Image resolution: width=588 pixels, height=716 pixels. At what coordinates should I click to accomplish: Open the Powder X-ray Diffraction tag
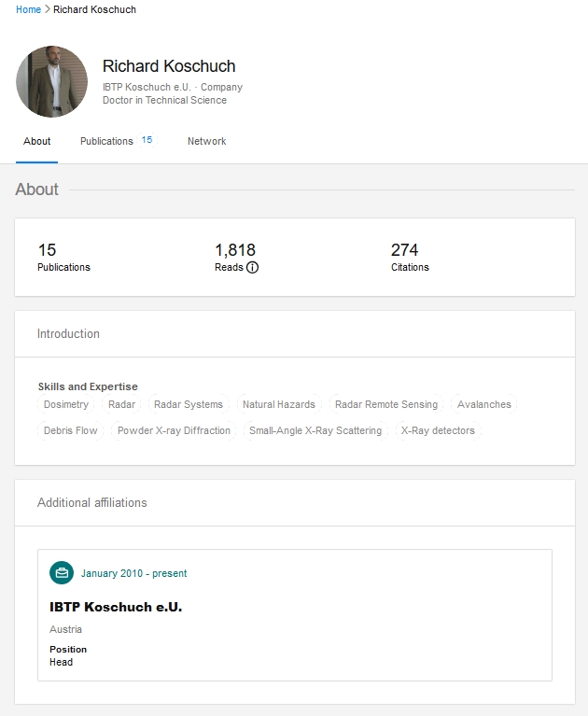click(174, 430)
